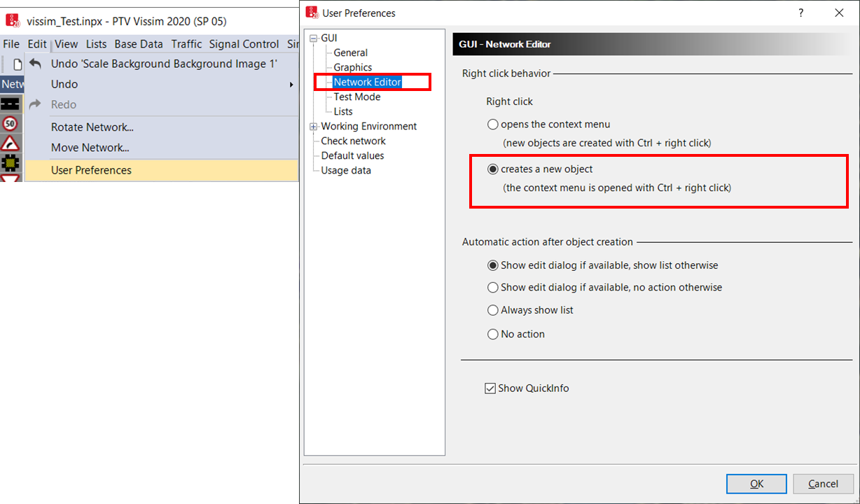Select Network Editor in the preferences tree
Screen dimensions: 860x504
(x=368, y=82)
